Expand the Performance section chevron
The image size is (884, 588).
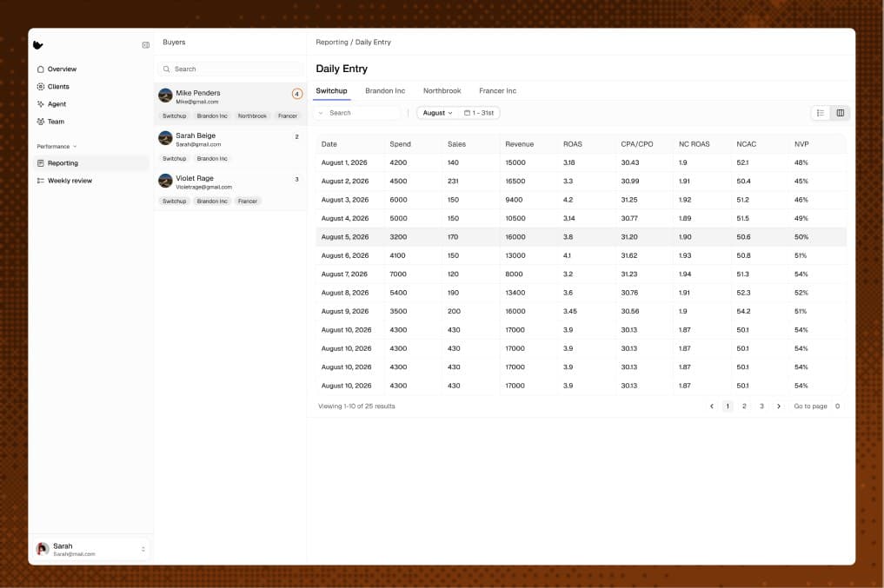tap(75, 147)
